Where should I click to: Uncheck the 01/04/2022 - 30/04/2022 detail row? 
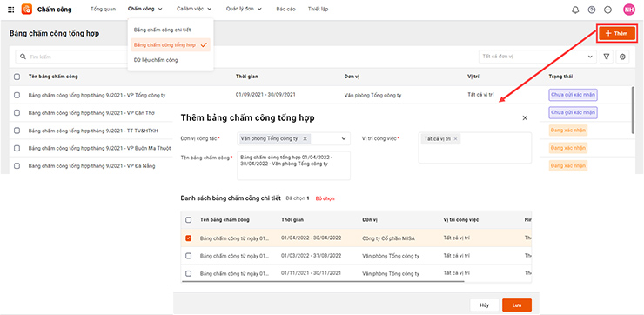(189, 238)
